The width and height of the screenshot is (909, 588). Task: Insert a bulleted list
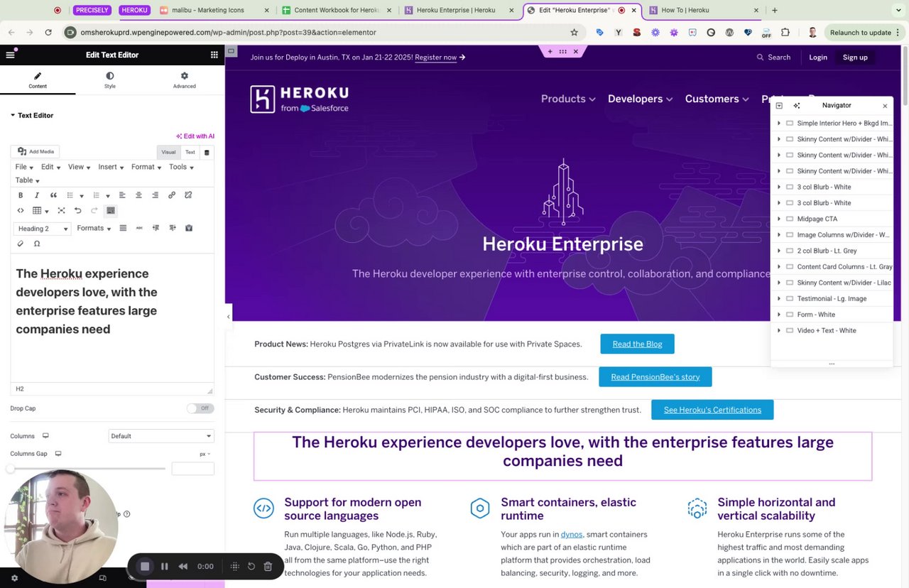[x=70, y=195]
